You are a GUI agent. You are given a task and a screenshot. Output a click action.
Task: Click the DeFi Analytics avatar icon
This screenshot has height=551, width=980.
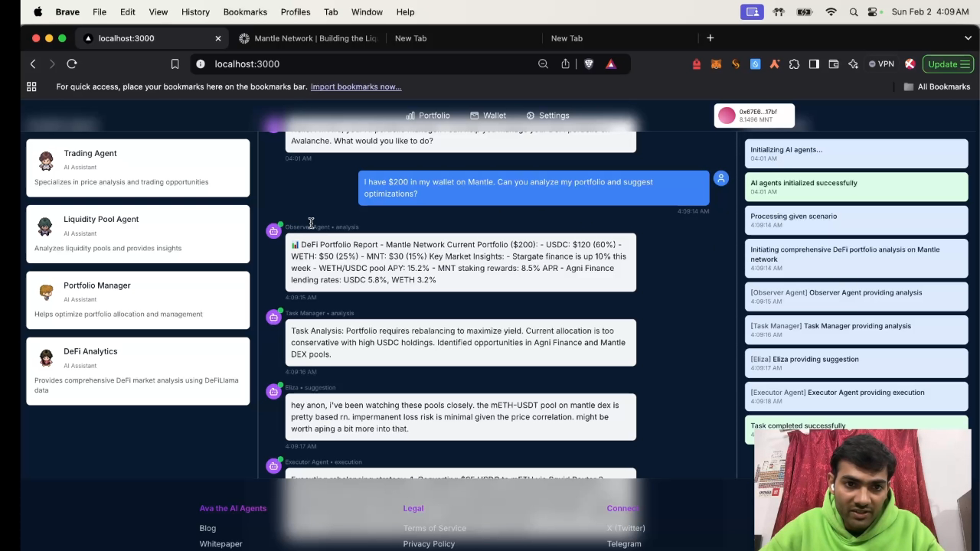[x=46, y=357]
